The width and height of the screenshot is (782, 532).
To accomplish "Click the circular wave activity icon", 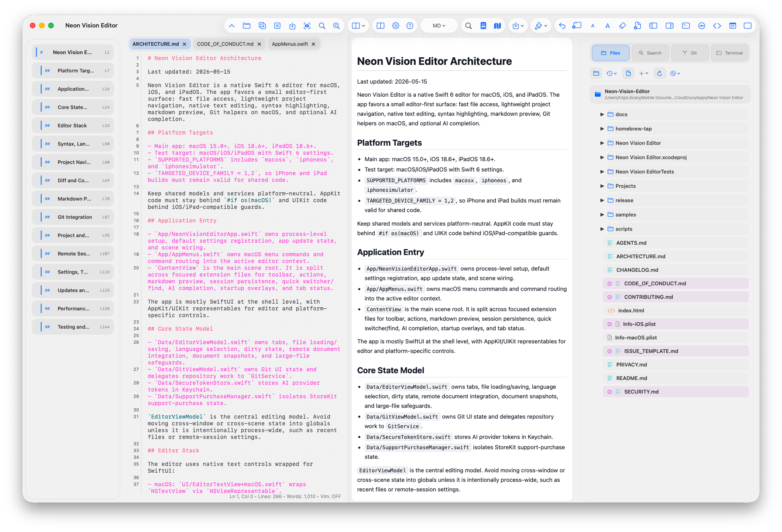I will tap(702, 26).
